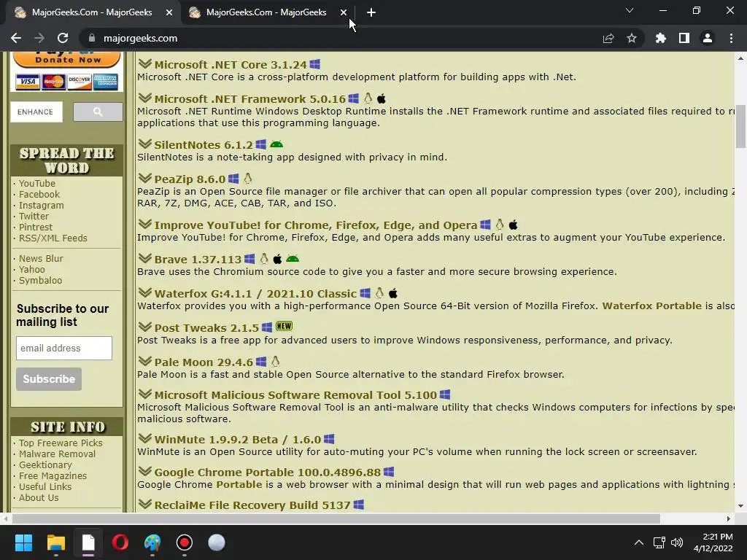This screenshot has height=560, width=747.
Task: Switch to the first MajorGeeks tab
Action: [x=91, y=12]
